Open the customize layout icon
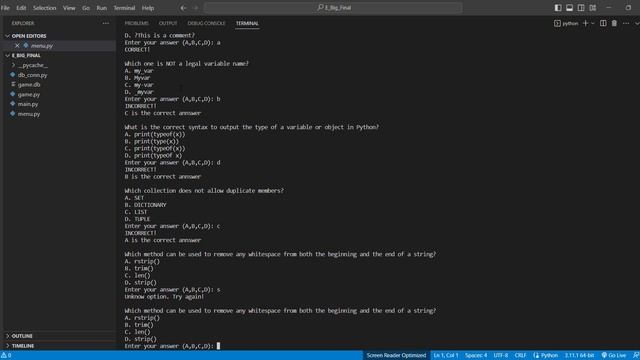Viewport: 640px width, 360px height. click(593, 8)
